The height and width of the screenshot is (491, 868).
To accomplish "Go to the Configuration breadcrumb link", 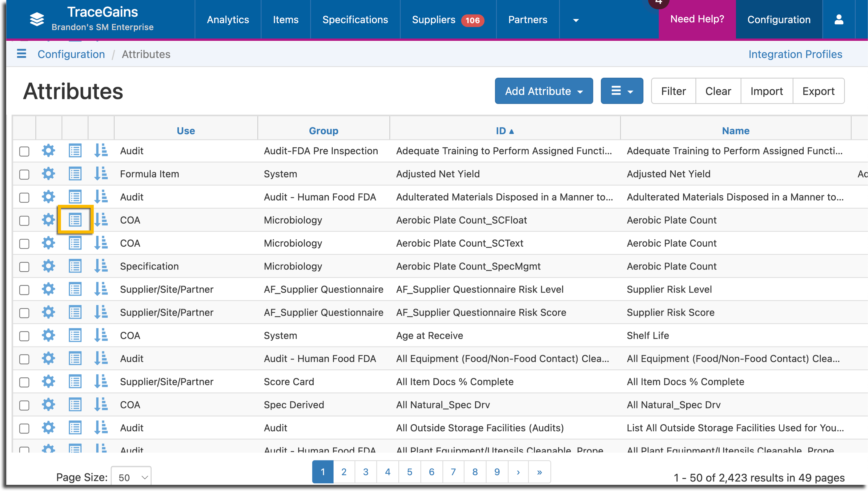I will pyautogui.click(x=71, y=54).
